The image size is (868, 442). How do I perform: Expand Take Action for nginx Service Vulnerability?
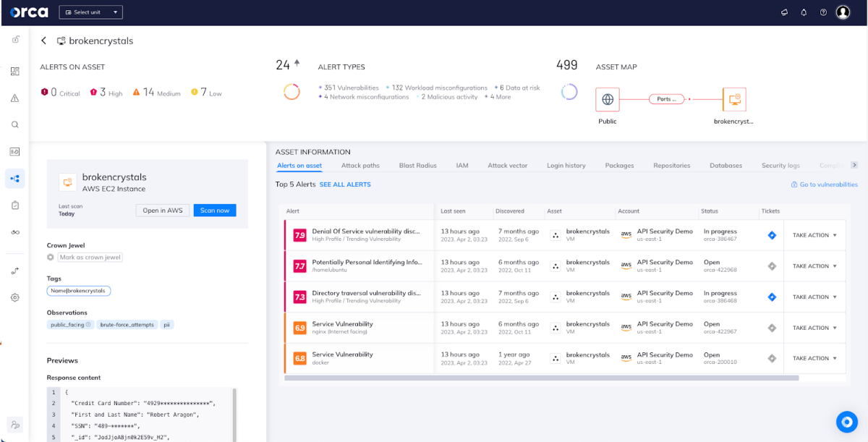click(814, 328)
